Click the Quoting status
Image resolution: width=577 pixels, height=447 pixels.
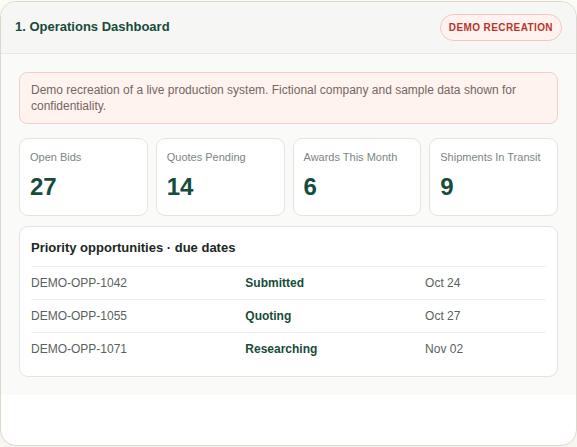268,316
